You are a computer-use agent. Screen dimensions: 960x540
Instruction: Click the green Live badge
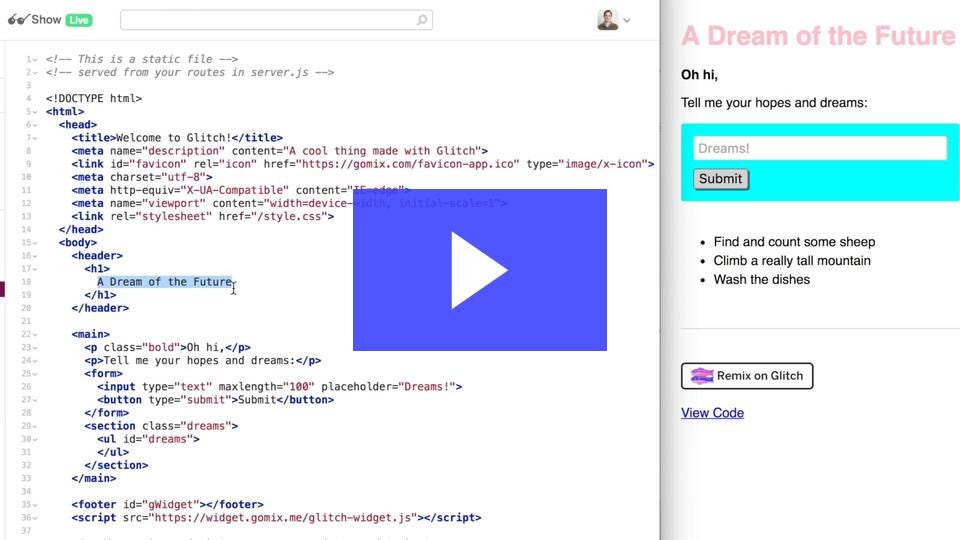pyautogui.click(x=79, y=20)
